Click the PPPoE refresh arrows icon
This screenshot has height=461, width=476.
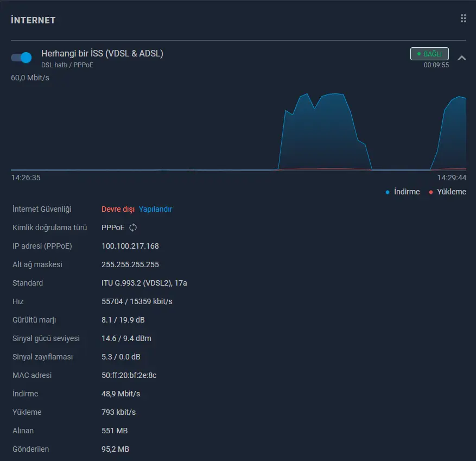point(133,228)
